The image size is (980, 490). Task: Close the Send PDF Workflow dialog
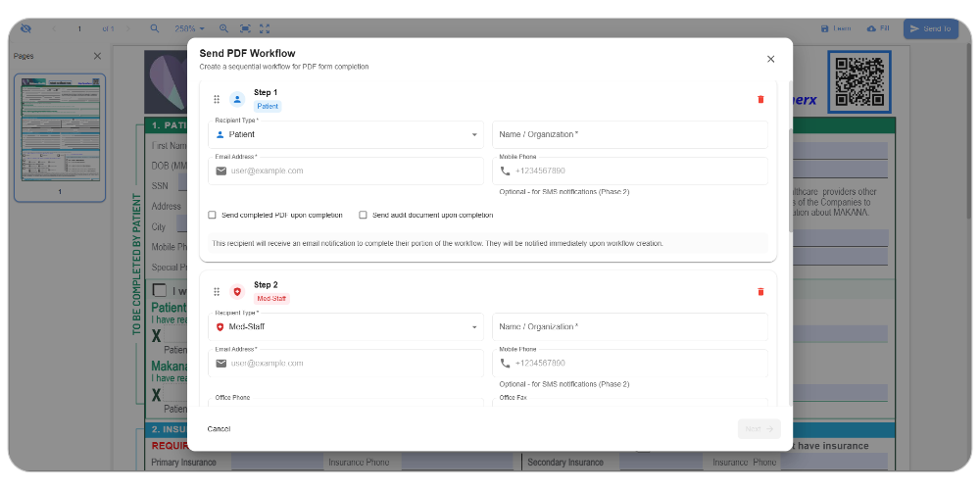pos(770,59)
